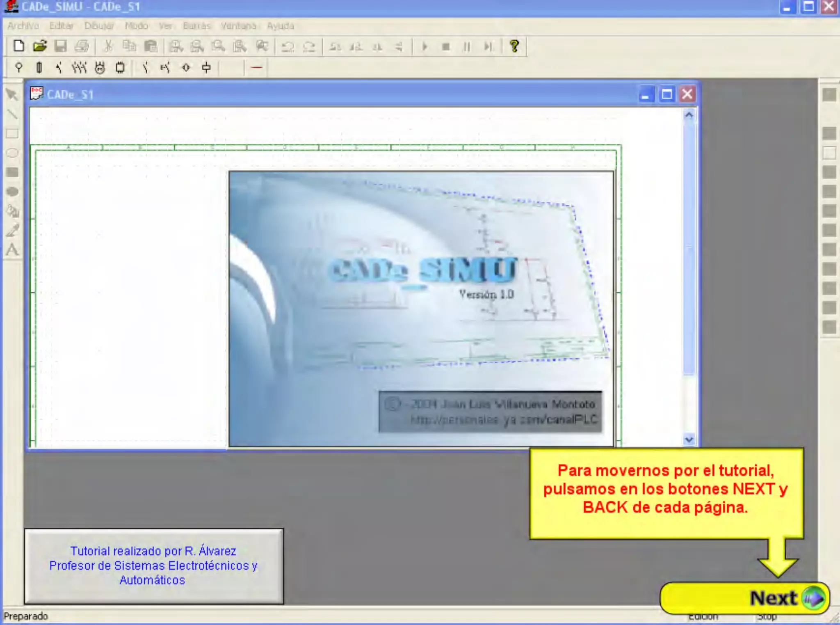Click the document scrollbar up arrow

tap(689, 115)
